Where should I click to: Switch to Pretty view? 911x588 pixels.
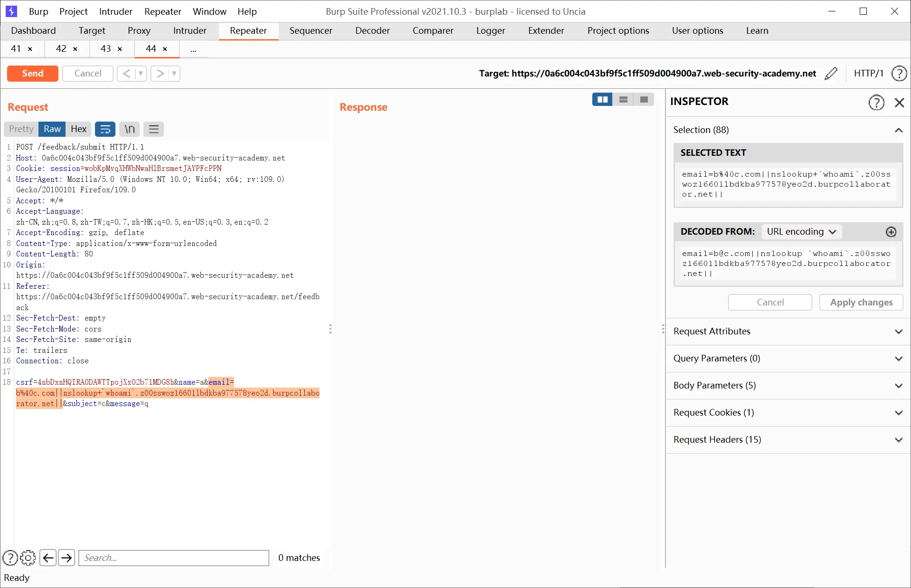(21, 129)
